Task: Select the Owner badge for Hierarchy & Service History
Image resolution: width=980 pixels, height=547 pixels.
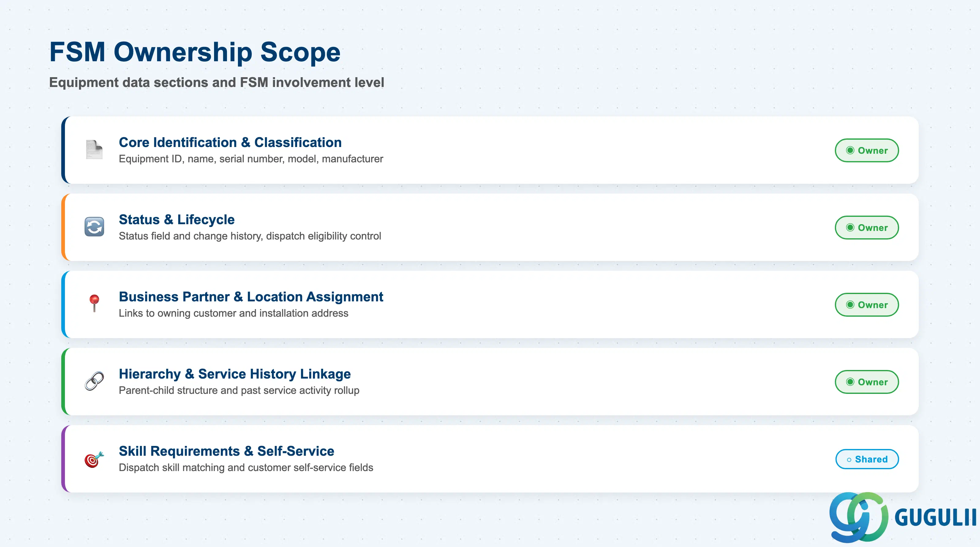Action: tap(867, 382)
